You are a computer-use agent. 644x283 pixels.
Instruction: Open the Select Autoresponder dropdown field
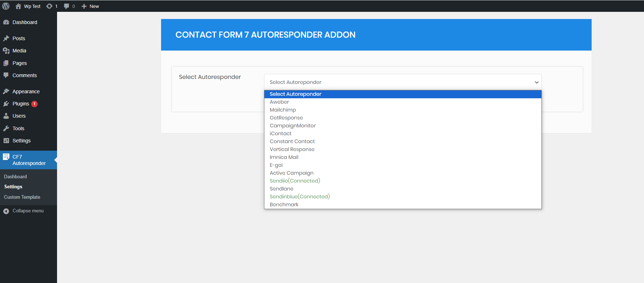tap(403, 82)
